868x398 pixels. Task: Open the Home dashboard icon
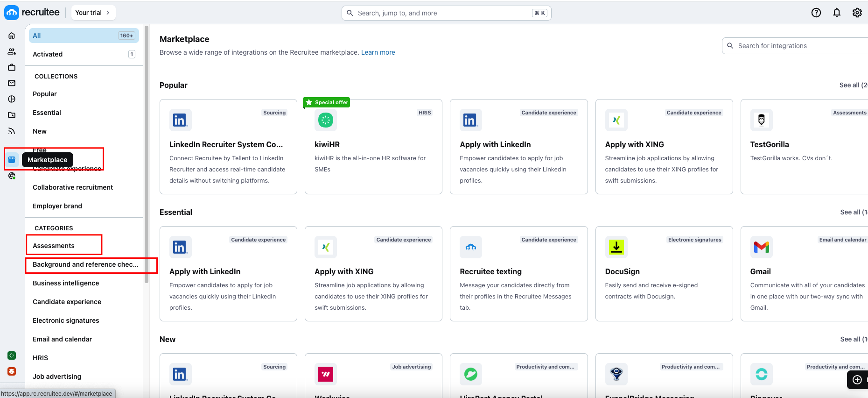pos(12,36)
